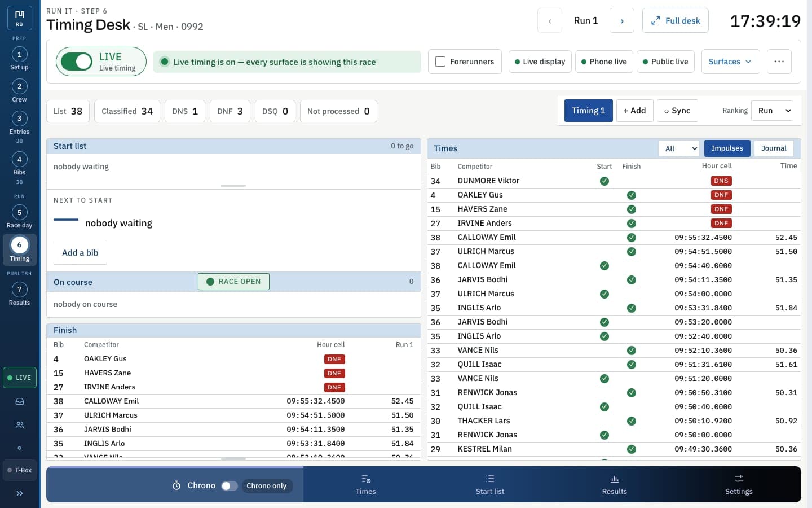812x508 pixels.
Task: Open the inbox icon in sidebar
Action: [20, 401]
